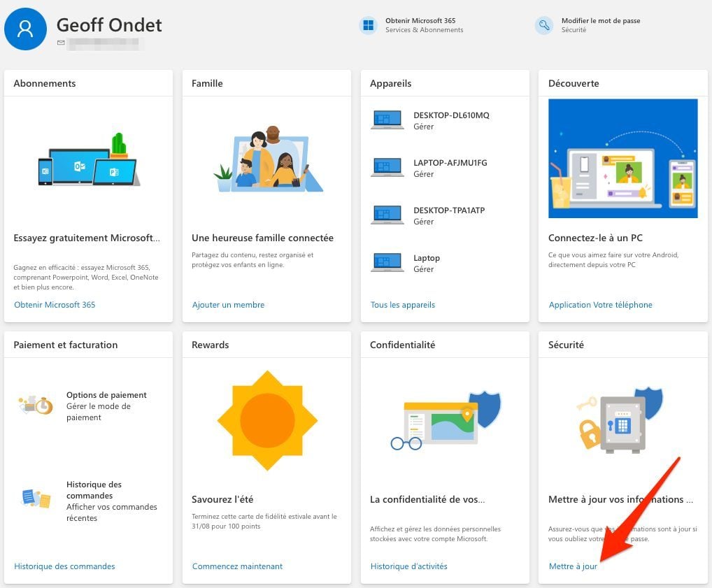712x588 pixels.
Task: Click Historique des commandes bottom link
Action: (x=64, y=566)
